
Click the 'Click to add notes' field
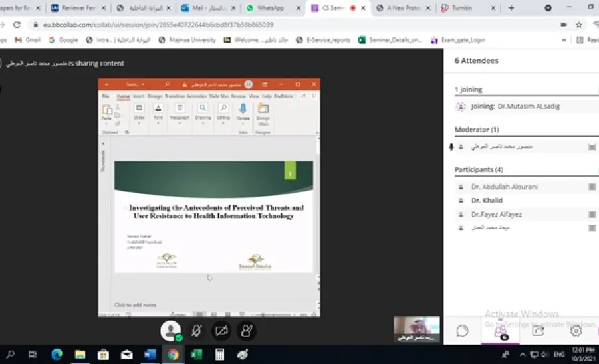coord(135,305)
